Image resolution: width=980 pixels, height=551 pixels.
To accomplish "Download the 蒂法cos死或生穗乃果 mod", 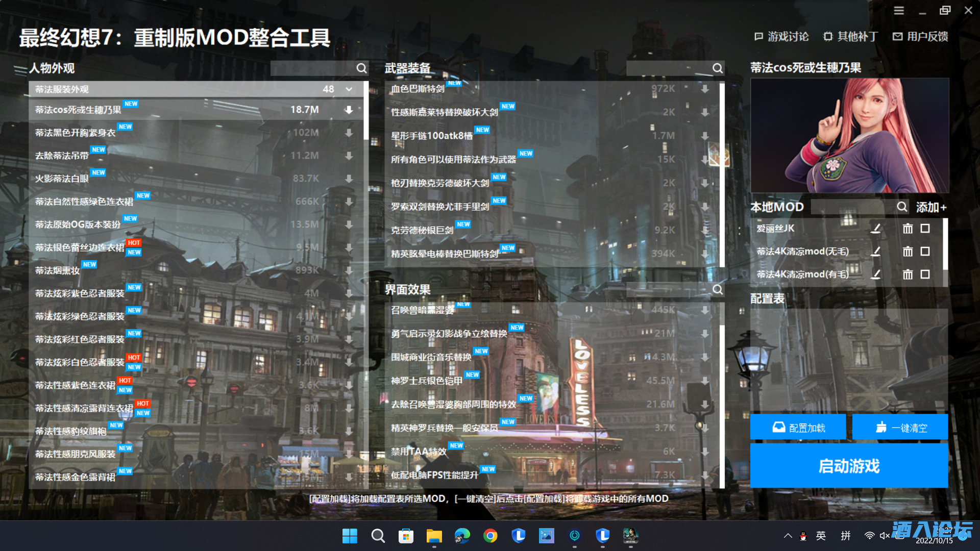I will point(349,110).
